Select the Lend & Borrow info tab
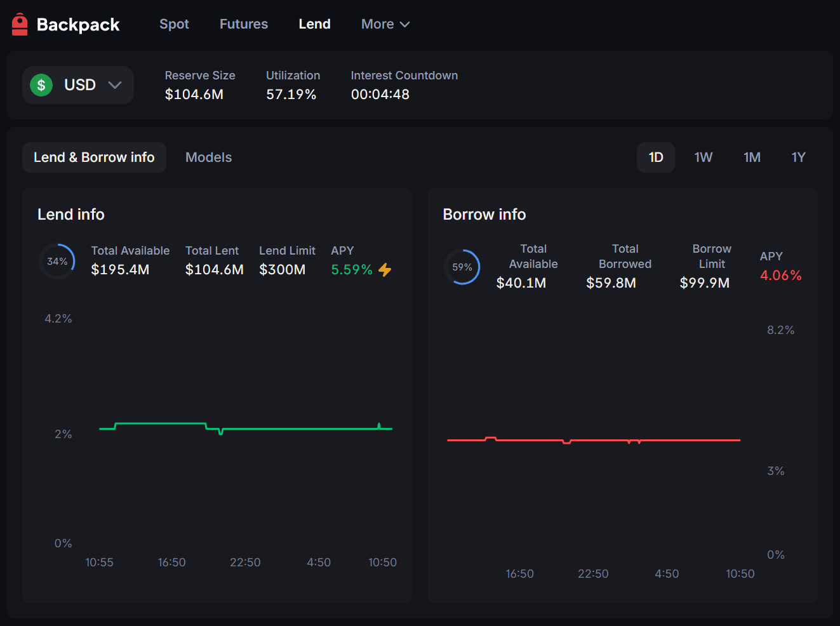The width and height of the screenshot is (840, 626). [94, 157]
